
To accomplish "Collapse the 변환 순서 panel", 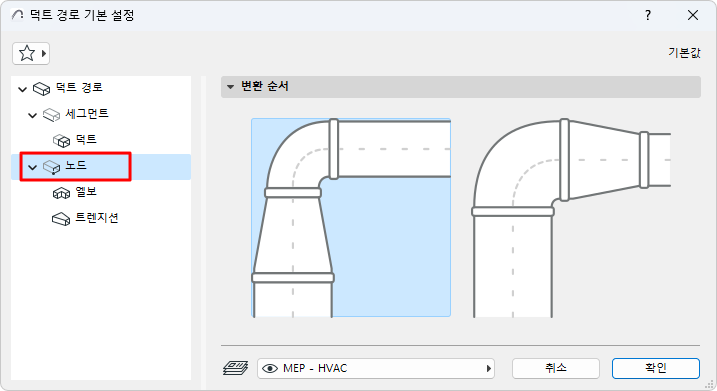I will click(230, 86).
